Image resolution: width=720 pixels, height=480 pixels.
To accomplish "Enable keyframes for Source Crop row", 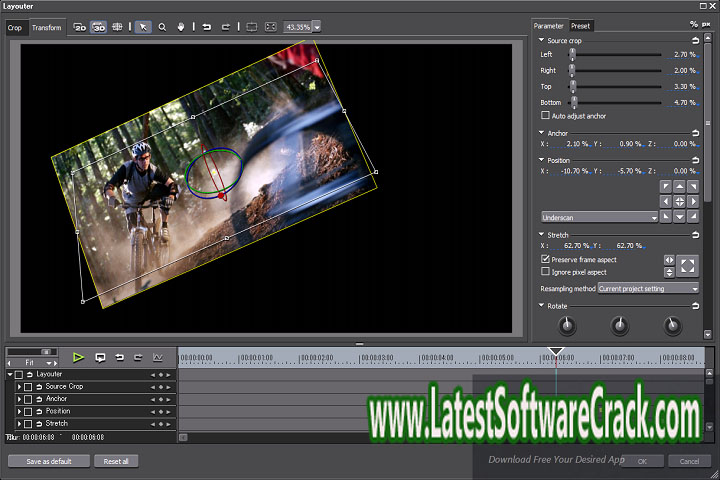I will point(28,387).
